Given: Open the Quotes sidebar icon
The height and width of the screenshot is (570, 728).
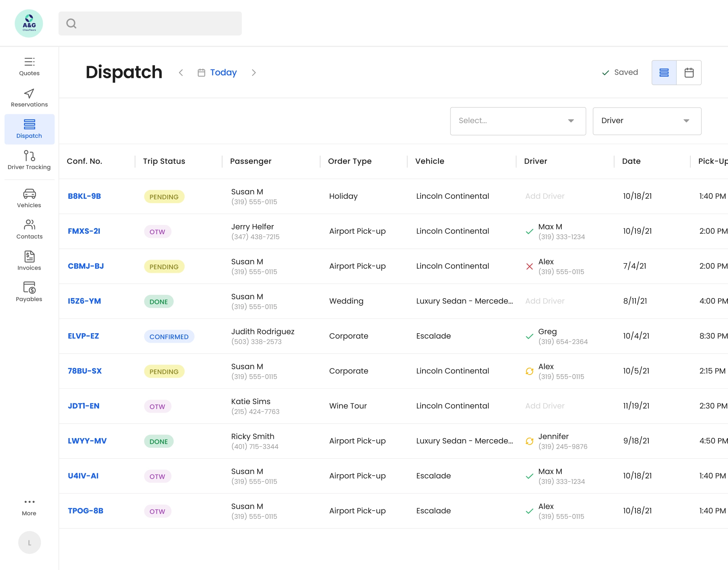Looking at the screenshot, I should point(29,66).
